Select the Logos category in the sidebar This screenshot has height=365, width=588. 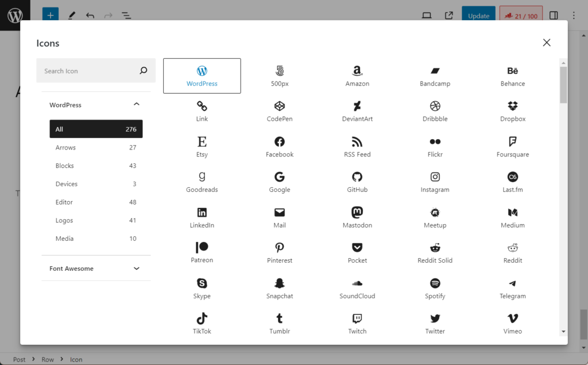coord(96,220)
